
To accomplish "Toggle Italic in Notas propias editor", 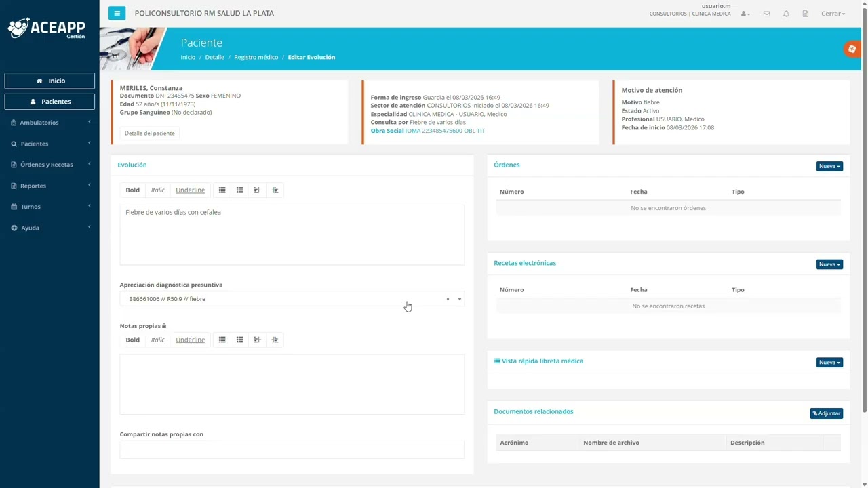I will (x=158, y=340).
